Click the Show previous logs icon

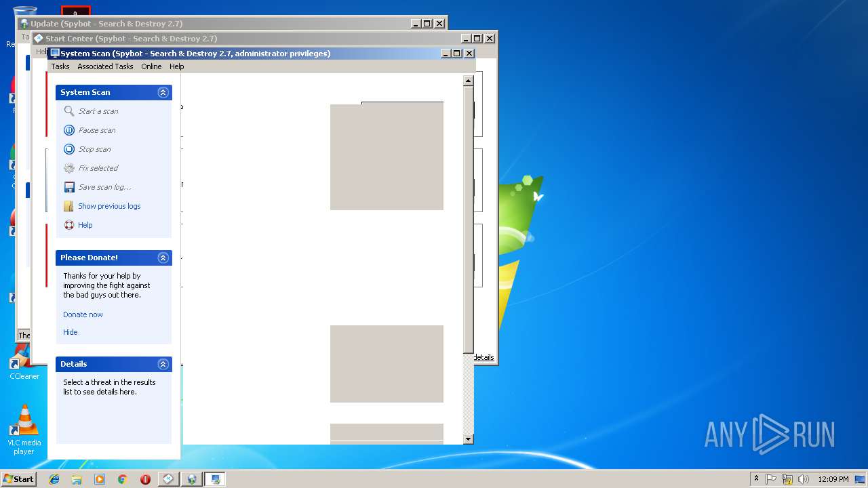[69, 206]
